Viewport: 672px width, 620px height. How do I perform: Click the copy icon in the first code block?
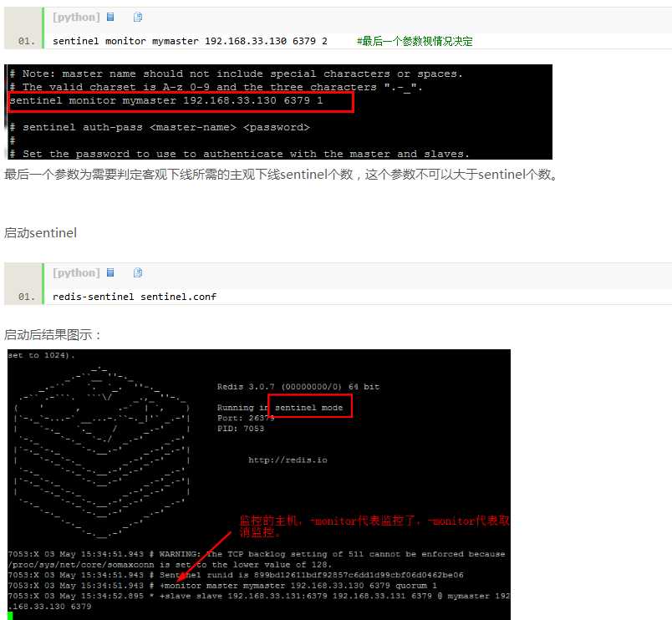click(x=138, y=17)
